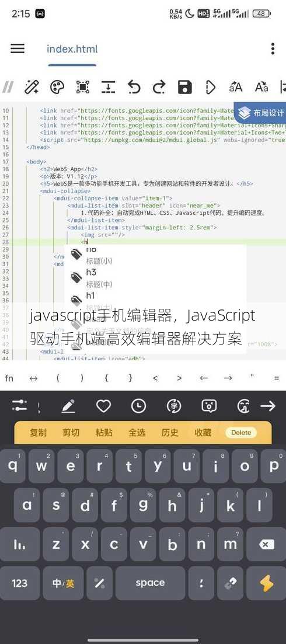Choose the h6 标题(小) suggestion

click(155, 255)
